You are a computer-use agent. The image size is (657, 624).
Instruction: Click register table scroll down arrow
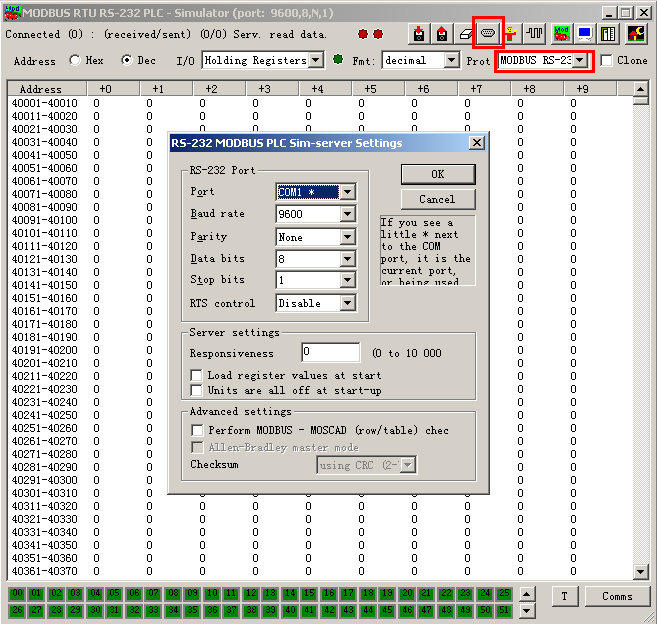point(640,571)
